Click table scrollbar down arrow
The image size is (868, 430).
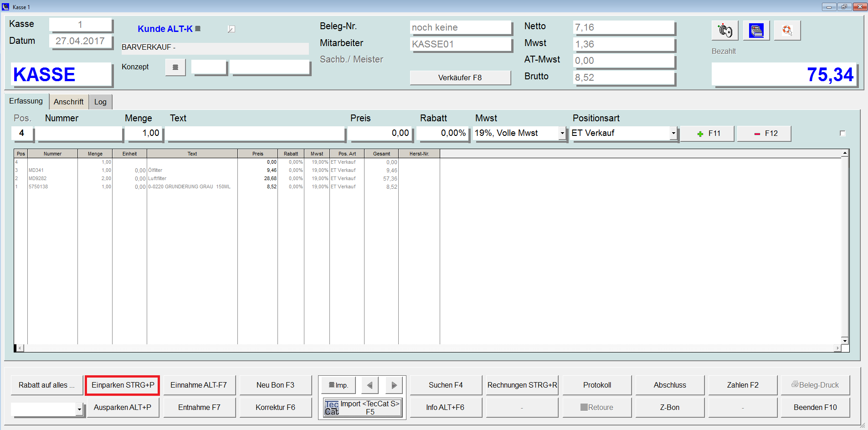click(x=845, y=341)
